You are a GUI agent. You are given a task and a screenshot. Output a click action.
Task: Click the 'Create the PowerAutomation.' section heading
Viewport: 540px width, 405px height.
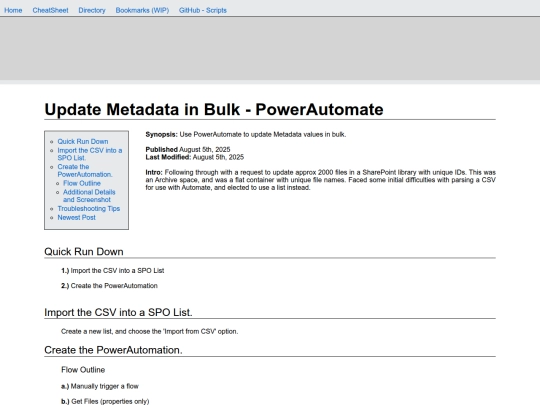point(113,350)
